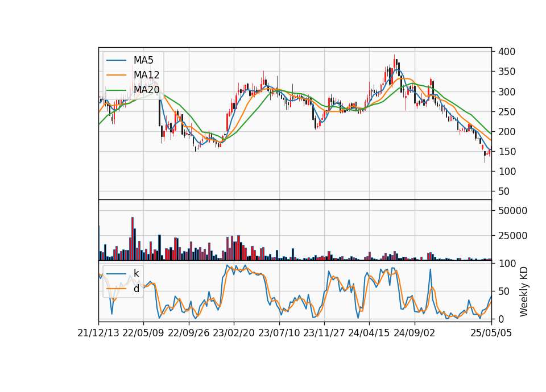Click the 21/12/13 date tick label
Viewport: 546px width, 392px height.
[x=98, y=333]
